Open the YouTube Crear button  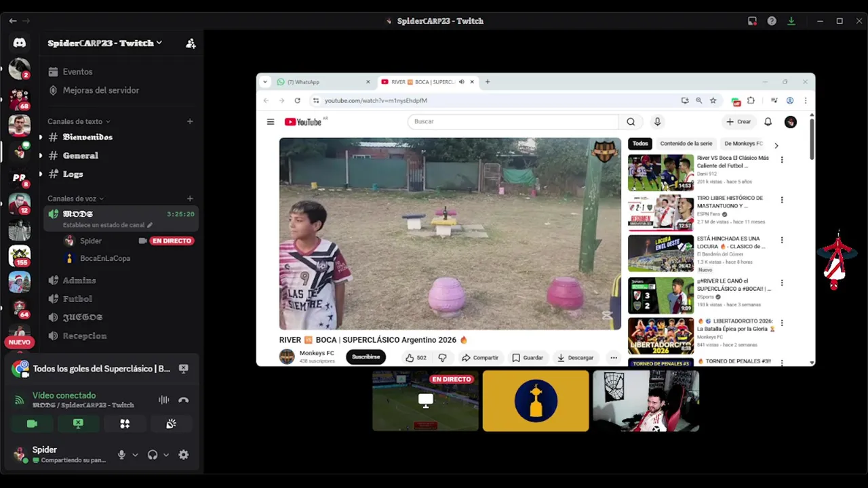[738, 122]
